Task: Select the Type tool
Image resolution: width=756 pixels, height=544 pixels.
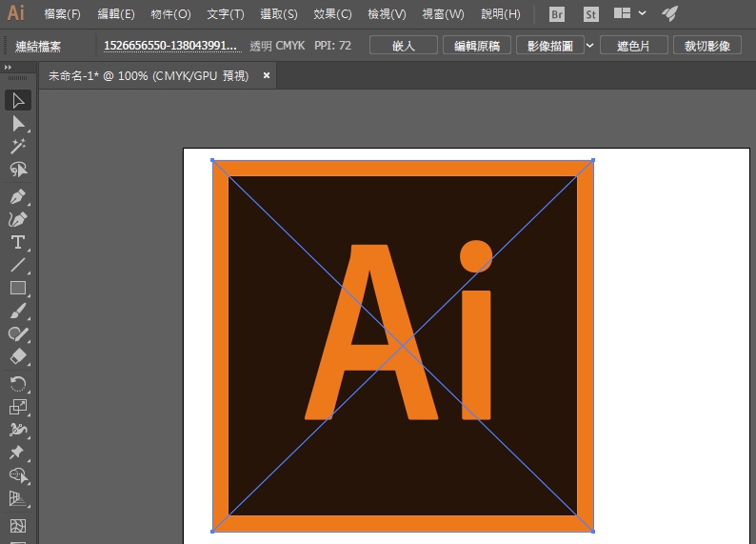Action: tap(18, 242)
